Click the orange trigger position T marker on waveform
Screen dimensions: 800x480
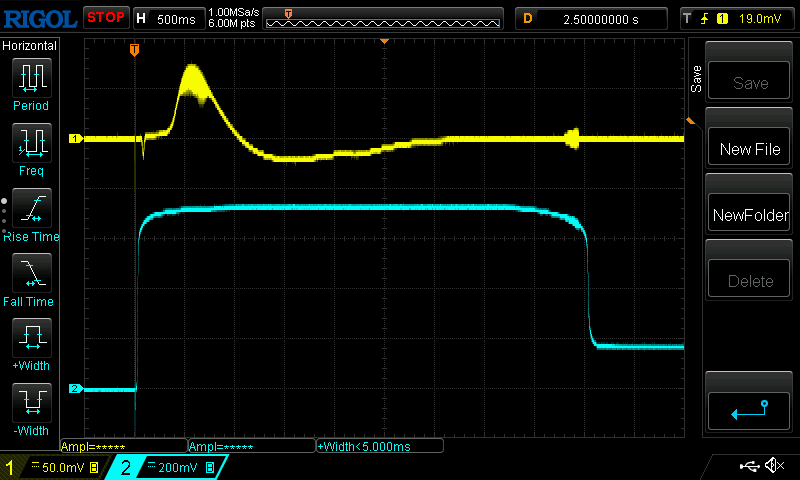(134, 50)
